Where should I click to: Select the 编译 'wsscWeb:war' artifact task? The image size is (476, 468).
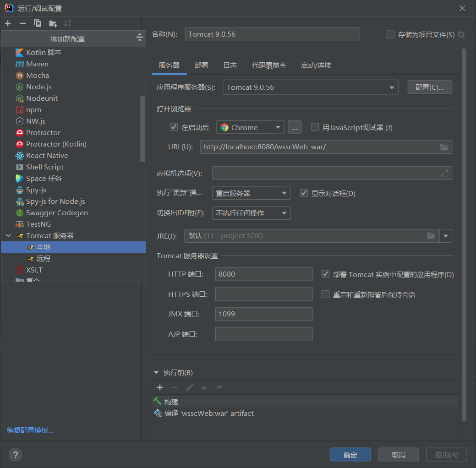point(305,413)
